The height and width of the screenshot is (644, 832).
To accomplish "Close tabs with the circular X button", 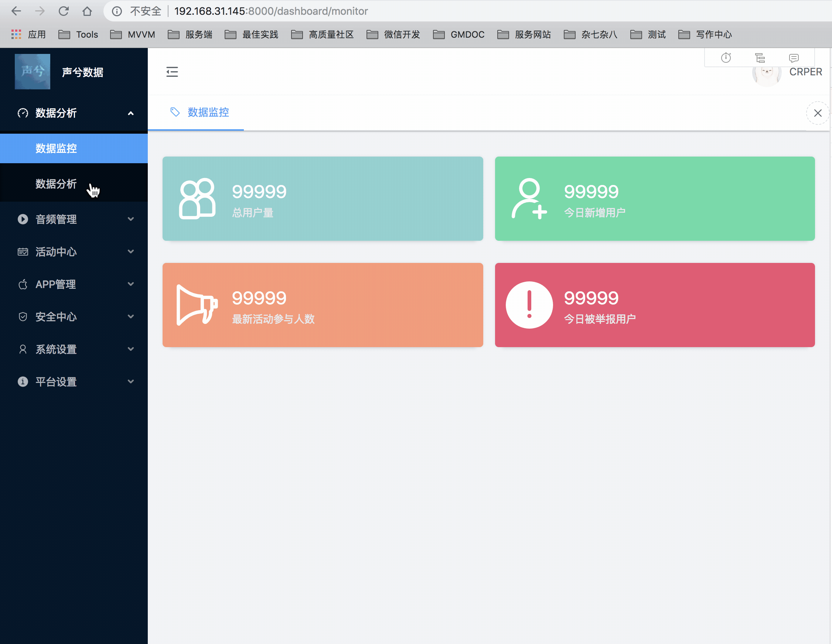I will tap(818, 113).
